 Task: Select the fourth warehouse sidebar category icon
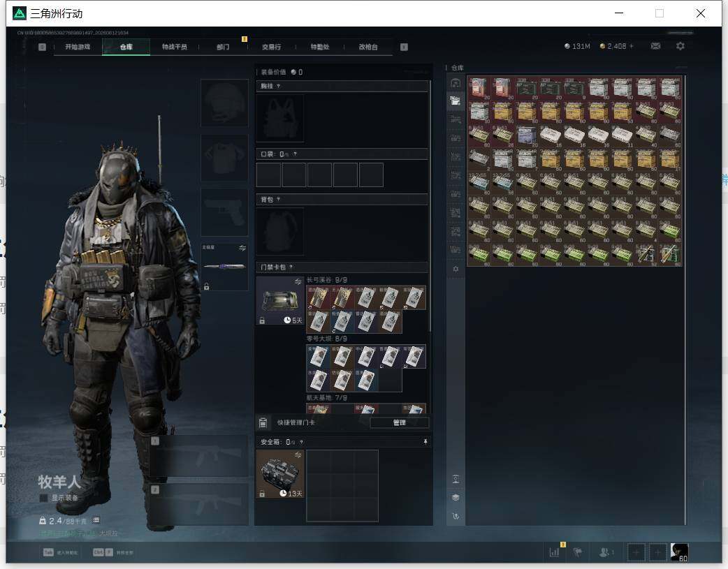(456, 138)
